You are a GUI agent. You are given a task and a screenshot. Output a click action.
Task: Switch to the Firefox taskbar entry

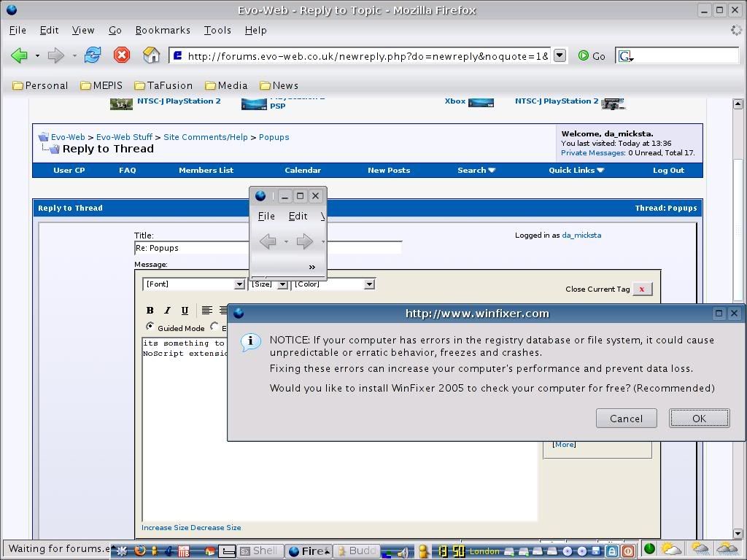pos(309,551)
